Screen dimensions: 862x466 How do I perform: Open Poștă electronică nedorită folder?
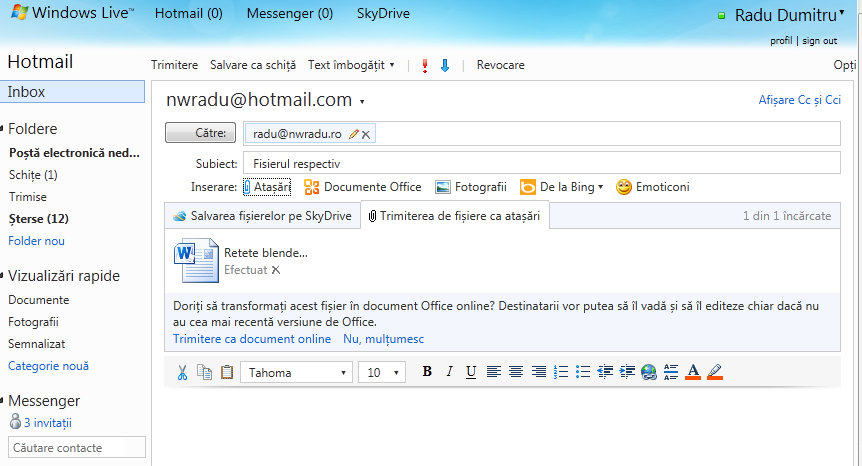[x=74, y=153]
